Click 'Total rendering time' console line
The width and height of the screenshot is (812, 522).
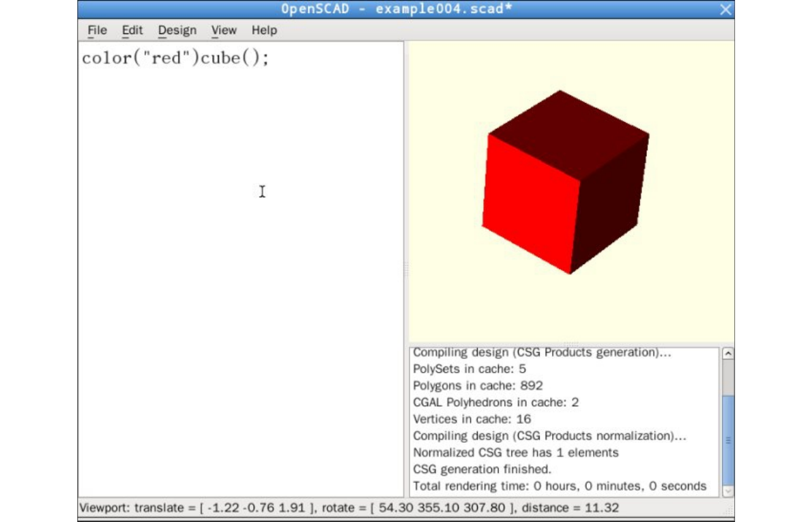tap(560, 486)
